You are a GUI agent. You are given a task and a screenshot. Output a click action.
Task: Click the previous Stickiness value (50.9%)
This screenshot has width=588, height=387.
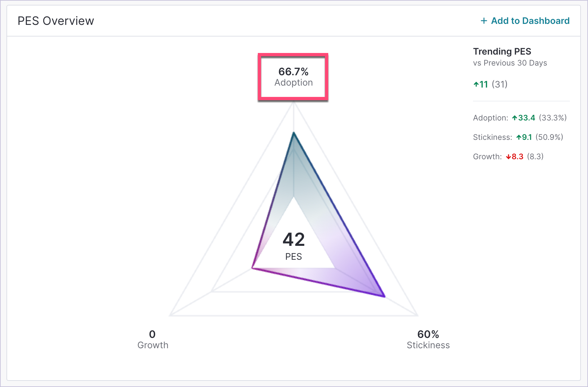[549, 137]
